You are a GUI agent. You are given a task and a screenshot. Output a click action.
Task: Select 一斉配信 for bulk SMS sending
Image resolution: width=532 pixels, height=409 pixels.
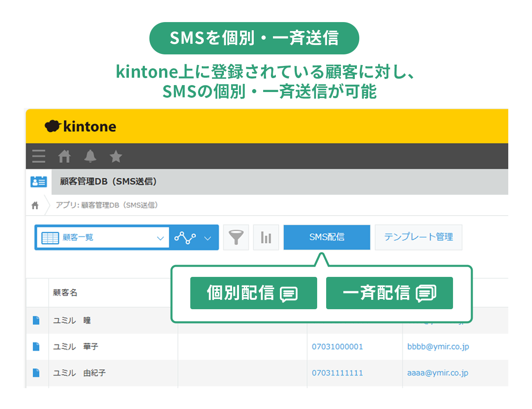coord(389,293)
